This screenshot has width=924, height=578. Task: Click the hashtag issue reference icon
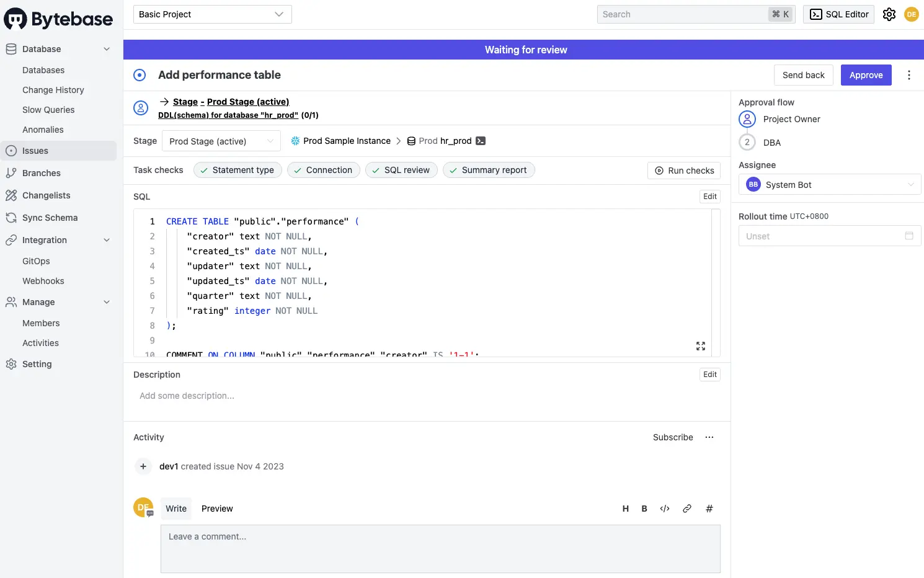(709, 509)
